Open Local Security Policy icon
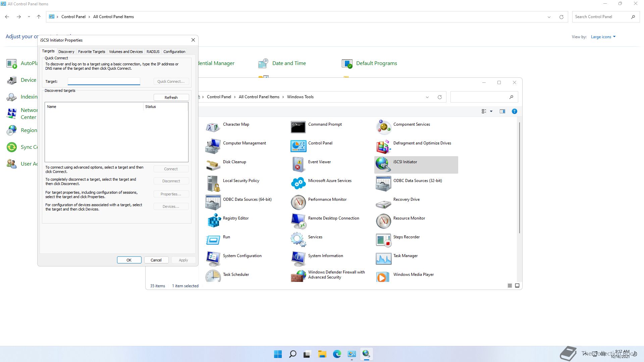Image resolution: width=644 pixels, height=362 pixels. point(213,184)
